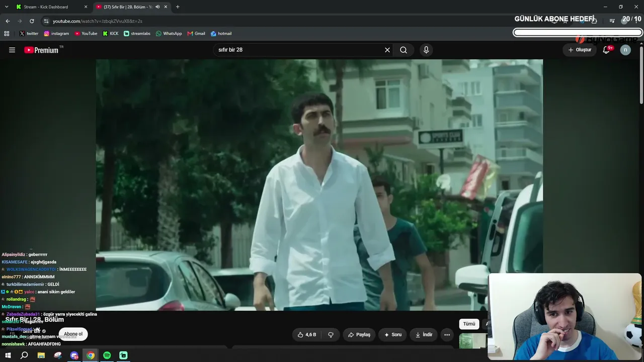Share the video via Paylaş

[359, 334]
